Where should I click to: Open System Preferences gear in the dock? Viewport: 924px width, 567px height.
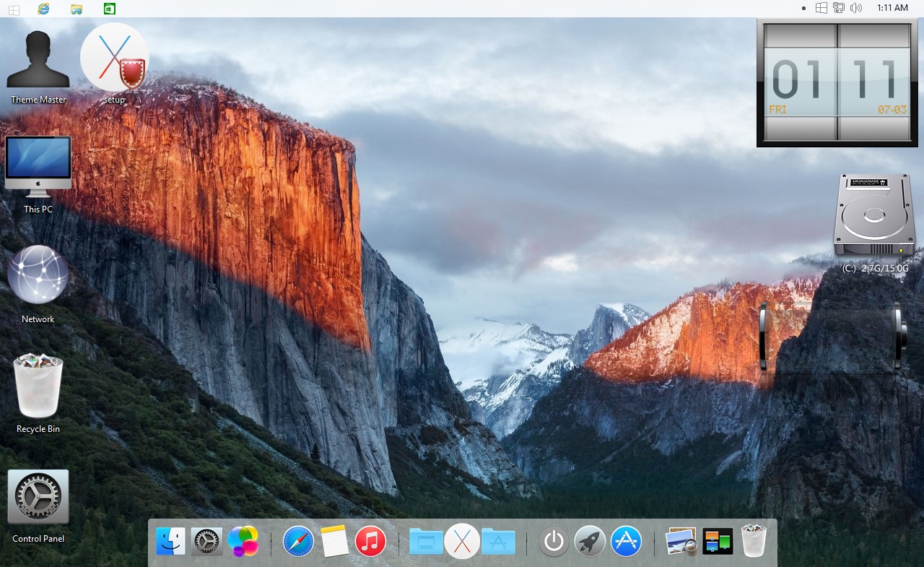[207, 541]
